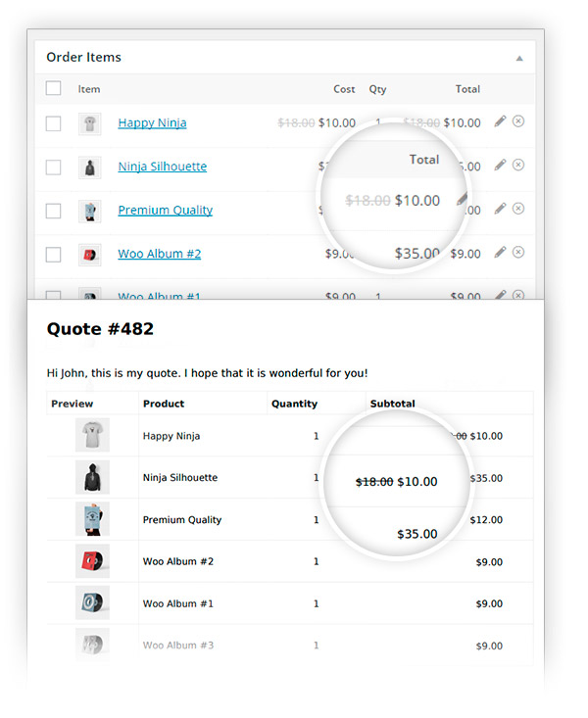Click Woo Album #2 thumbnail in Order Items
Screen dimensions: 588x718
click(90, 255)
